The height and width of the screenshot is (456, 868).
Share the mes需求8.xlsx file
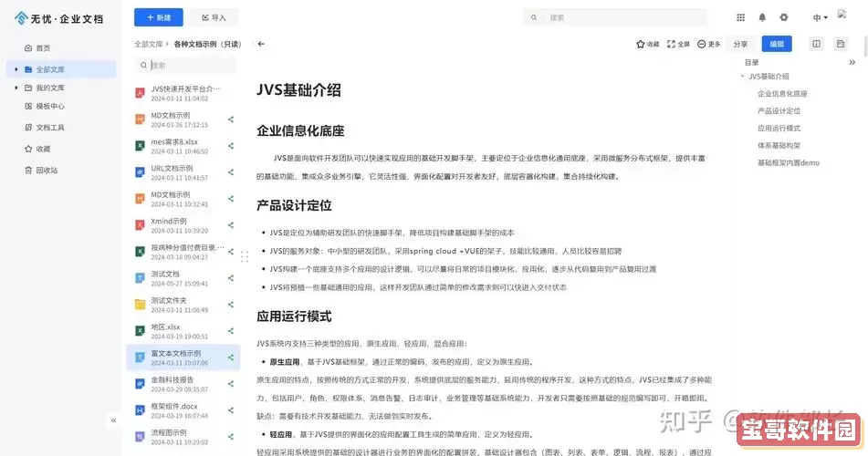(x=231, y=146)
